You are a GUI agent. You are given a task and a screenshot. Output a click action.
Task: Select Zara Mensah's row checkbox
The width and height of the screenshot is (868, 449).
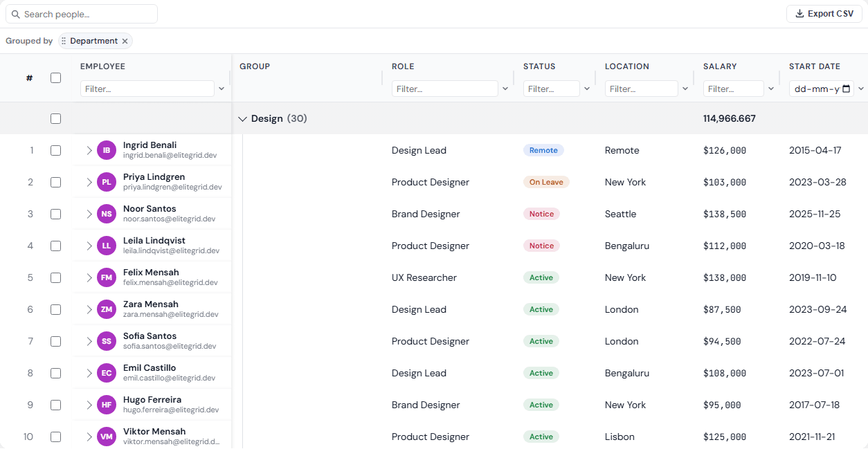(56, 309)
